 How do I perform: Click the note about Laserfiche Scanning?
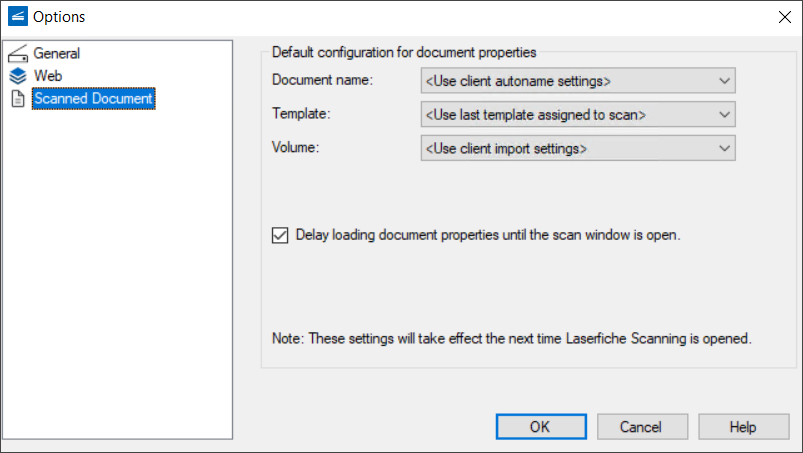512,339
